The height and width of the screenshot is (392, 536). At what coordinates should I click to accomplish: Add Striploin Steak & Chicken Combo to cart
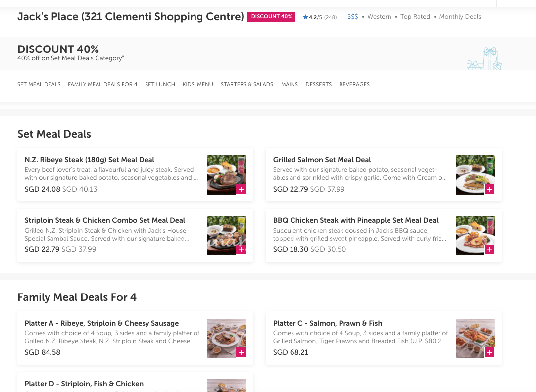tap(241, 249)
